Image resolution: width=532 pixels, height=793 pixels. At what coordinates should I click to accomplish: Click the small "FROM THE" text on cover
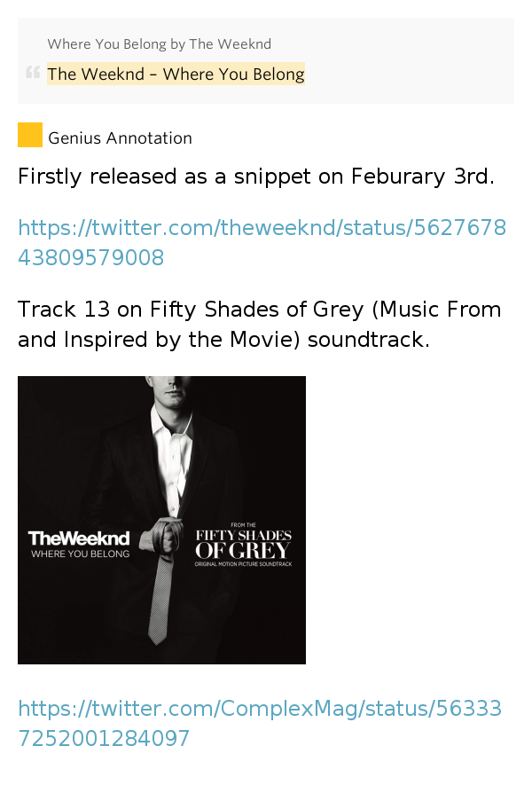[242, 526]
